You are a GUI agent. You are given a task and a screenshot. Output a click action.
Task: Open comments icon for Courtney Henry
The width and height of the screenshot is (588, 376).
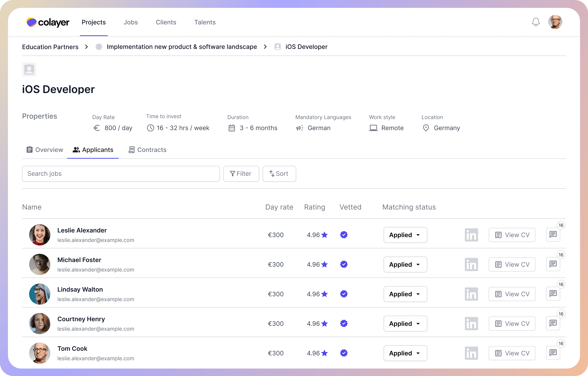tap(553, 323)
